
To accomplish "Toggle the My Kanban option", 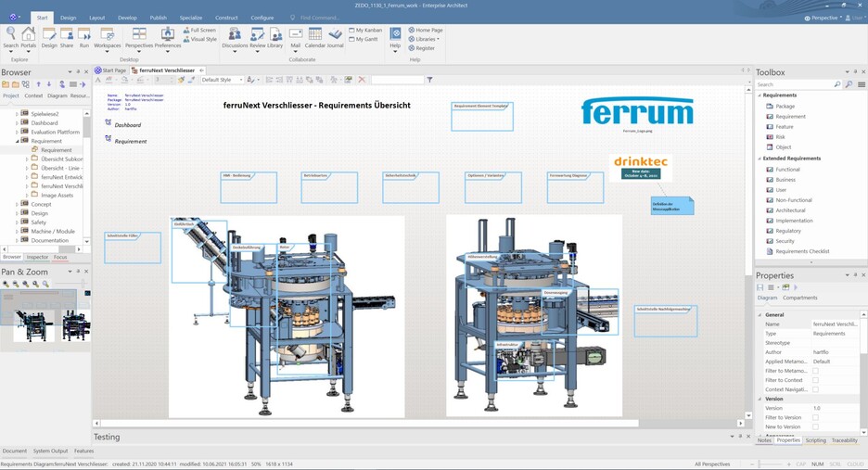I will click(x=365, y=30).
